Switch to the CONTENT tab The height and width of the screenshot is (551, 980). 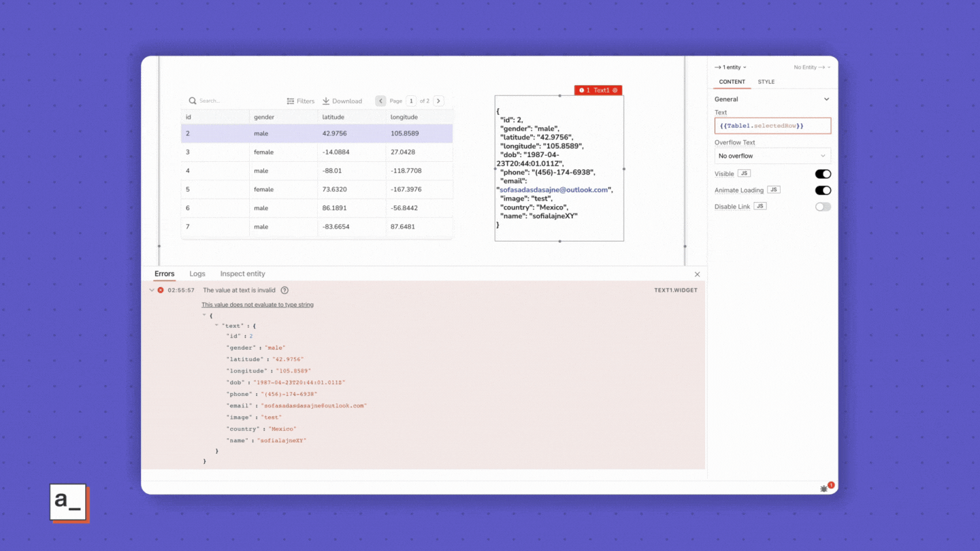[x=732, y=82]
